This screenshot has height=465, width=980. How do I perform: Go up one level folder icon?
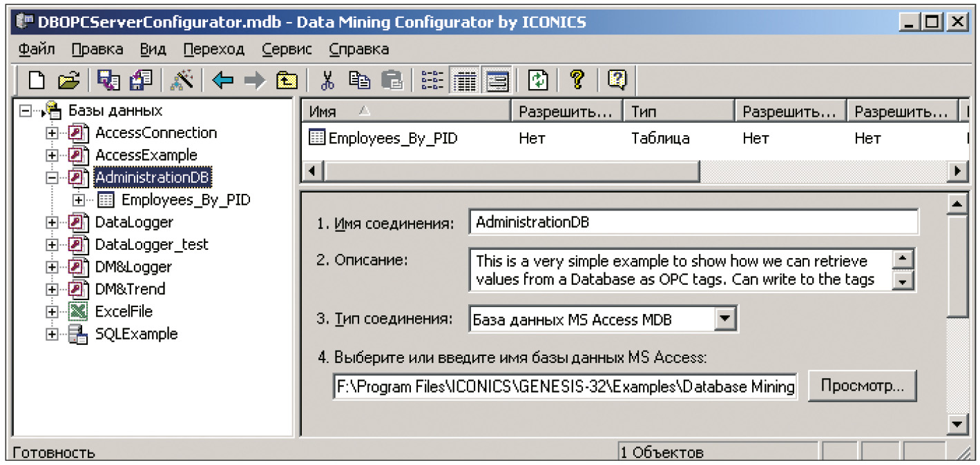click(287, 81)
